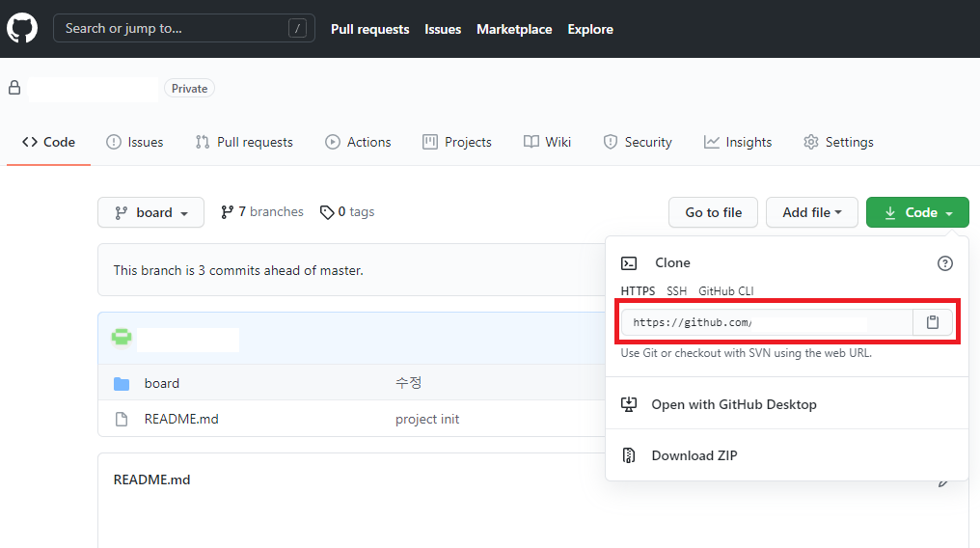Image resolution: width=980 pixels, height=548 pixels.
Task: Switch to the repository Issues tab
Action: click(x=134, y=142)
